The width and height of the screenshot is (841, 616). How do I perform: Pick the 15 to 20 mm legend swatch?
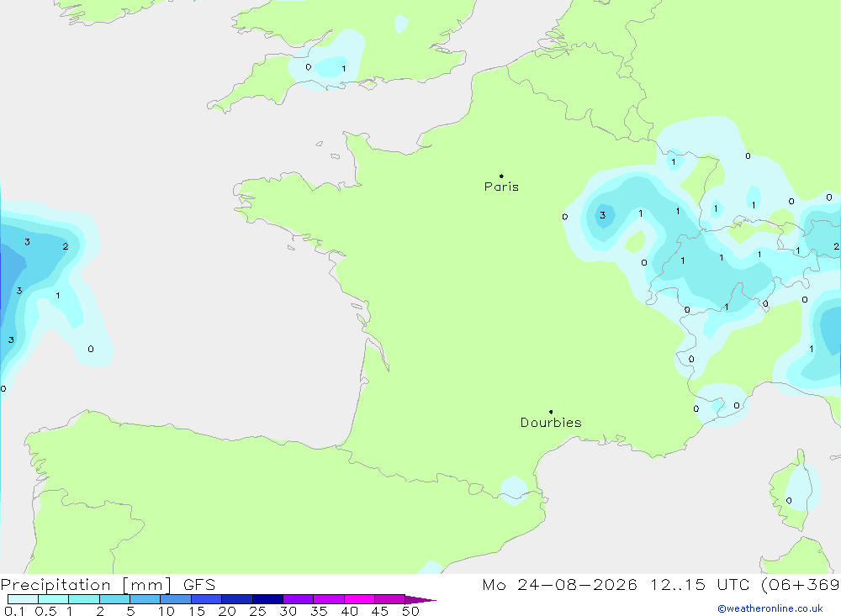click(207, 599)
